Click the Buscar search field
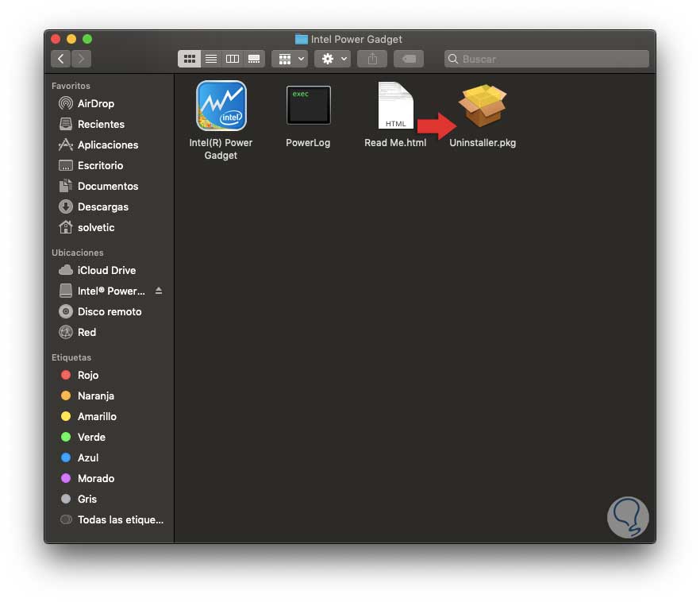Screen dimensions: 700x602 point(547,59)
